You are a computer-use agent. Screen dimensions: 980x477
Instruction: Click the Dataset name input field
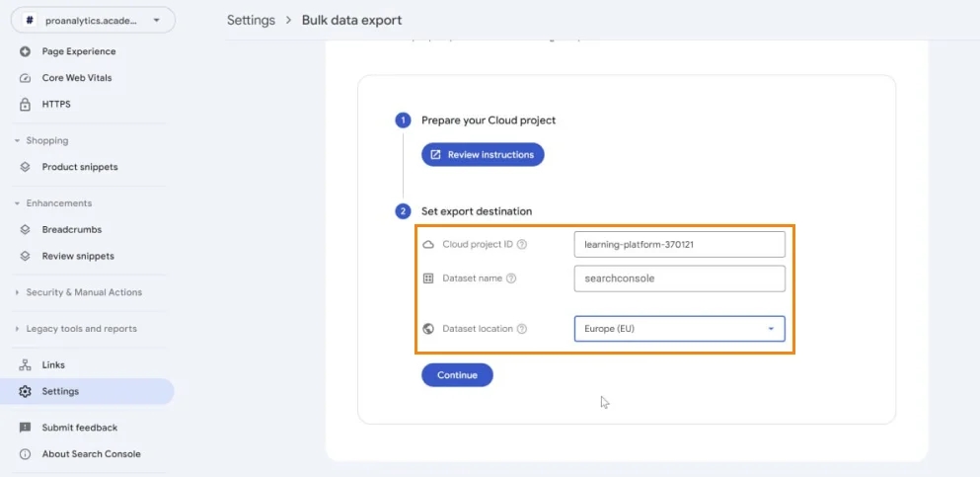coord(679,278)
